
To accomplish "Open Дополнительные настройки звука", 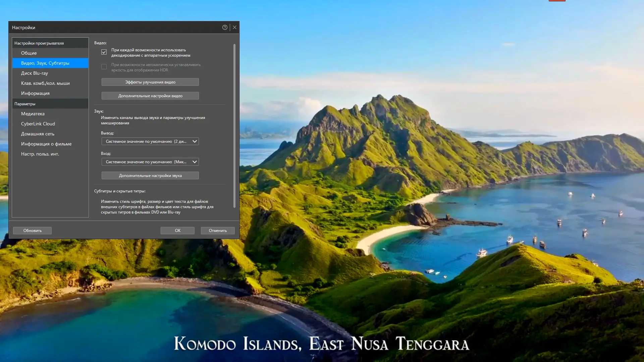I will pos(150,176).
